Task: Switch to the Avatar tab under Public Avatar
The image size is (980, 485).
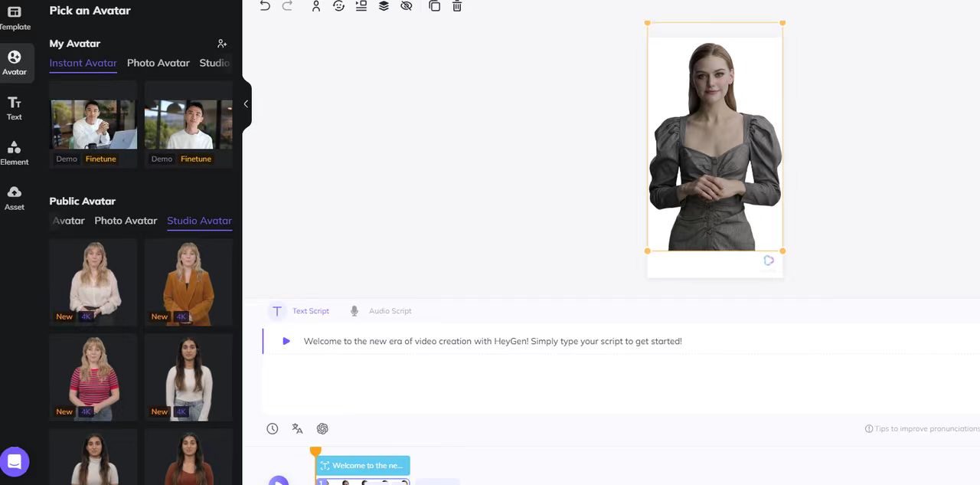Action: coord(67,221)
